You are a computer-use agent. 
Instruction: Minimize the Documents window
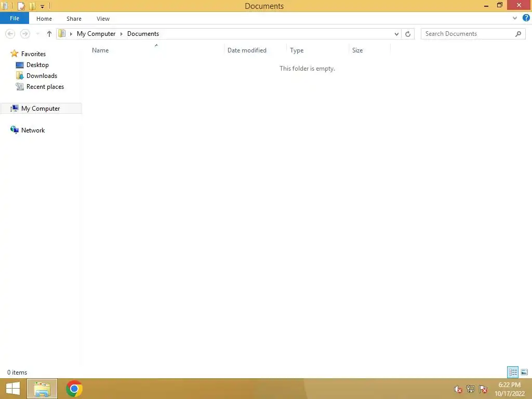click(486, 5)
